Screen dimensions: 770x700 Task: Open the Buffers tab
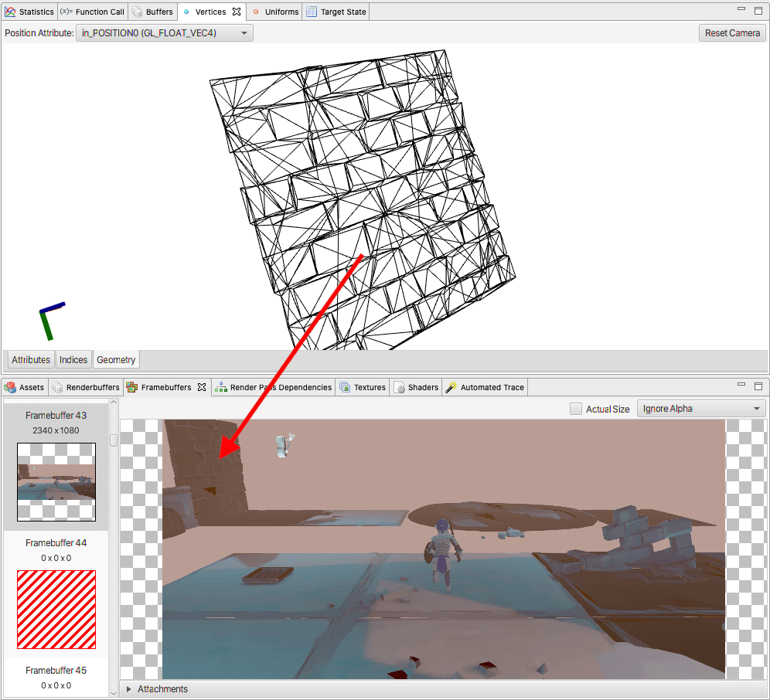pyautogui.click(x=153, y=12)
